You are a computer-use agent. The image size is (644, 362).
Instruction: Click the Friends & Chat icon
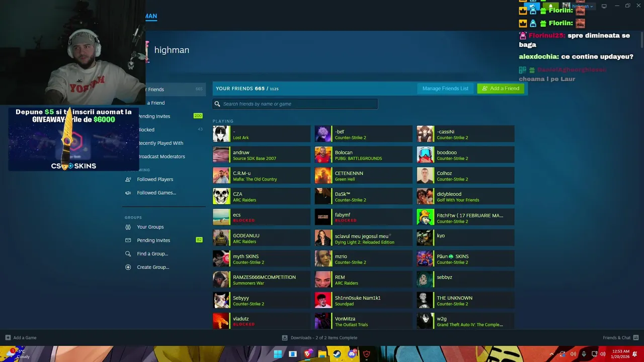coord(636,338)
